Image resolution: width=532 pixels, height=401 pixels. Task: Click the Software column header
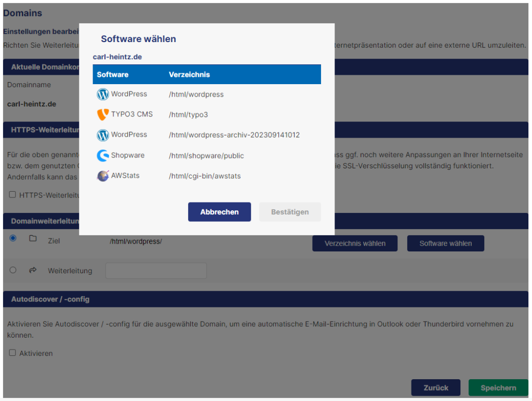113,75
